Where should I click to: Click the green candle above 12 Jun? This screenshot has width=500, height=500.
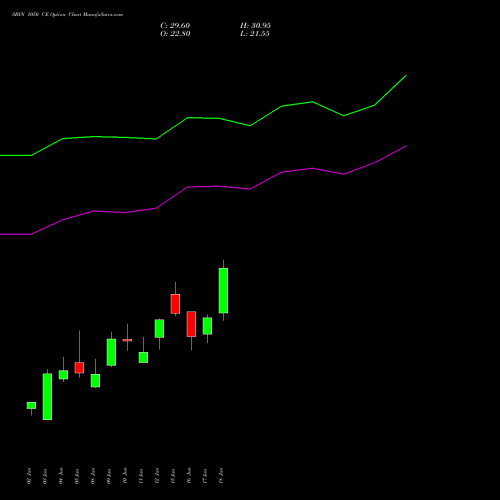(x=159, y=329)
